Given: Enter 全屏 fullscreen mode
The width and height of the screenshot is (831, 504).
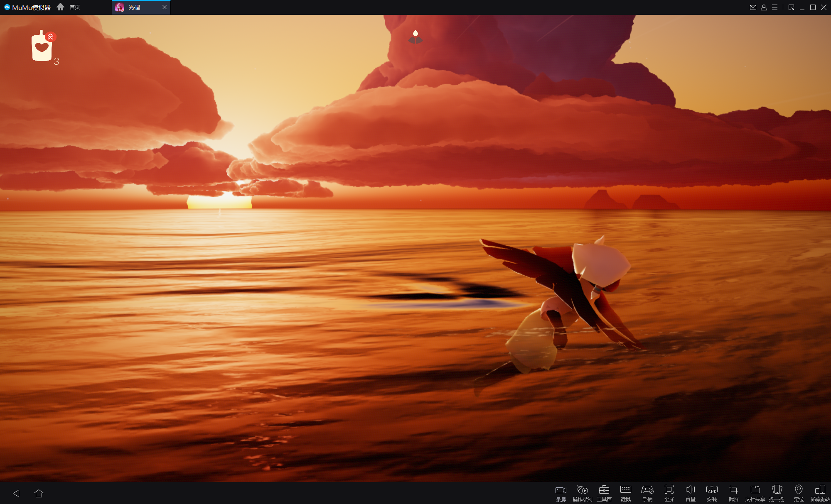Looking at the screenshot, I should coord(669,493).
